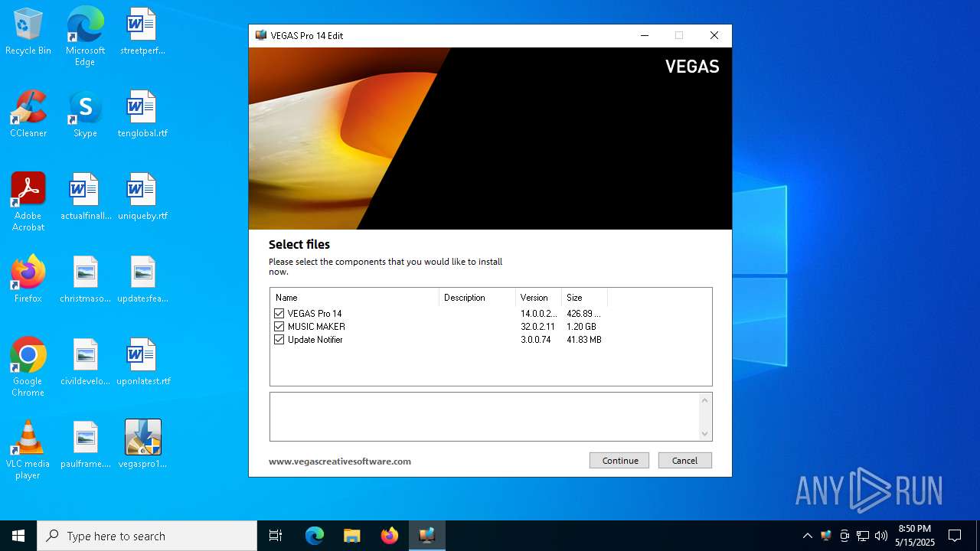
Task: Select the vegaspro1 installer desktop icon
Action: [x=142, y=445]
